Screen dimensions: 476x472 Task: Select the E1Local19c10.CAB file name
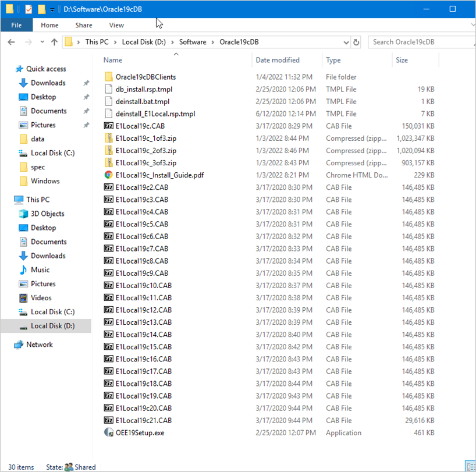(144, 285)
